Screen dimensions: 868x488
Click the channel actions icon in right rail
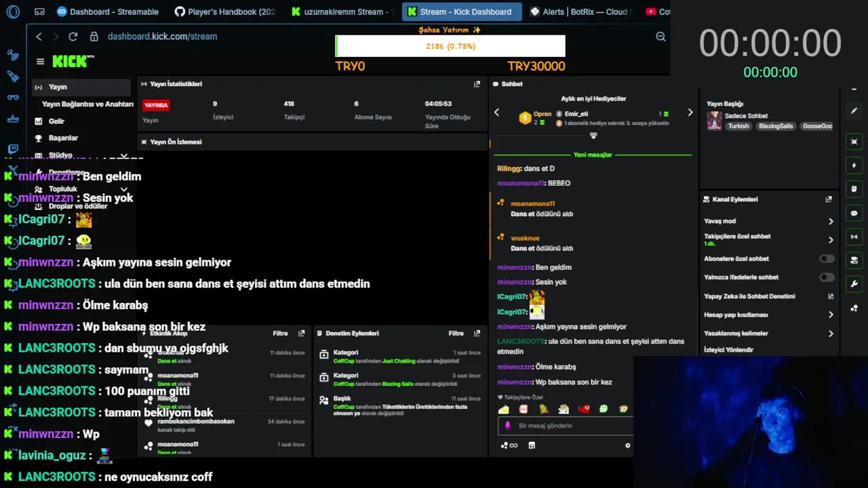pos(854,260)
